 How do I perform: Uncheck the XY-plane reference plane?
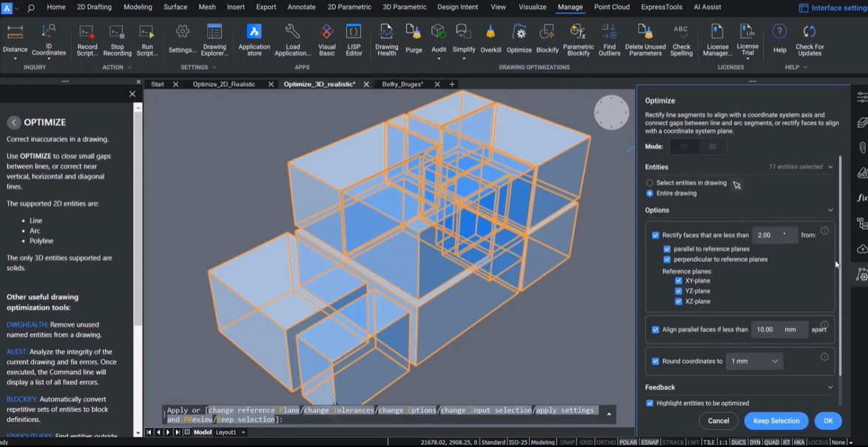point(679,281)
